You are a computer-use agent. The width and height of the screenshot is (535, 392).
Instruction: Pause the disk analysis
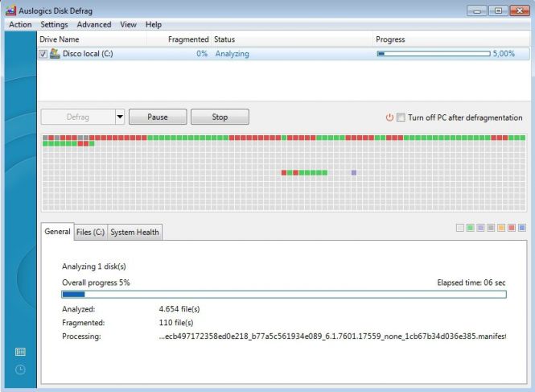click(158, 117)
